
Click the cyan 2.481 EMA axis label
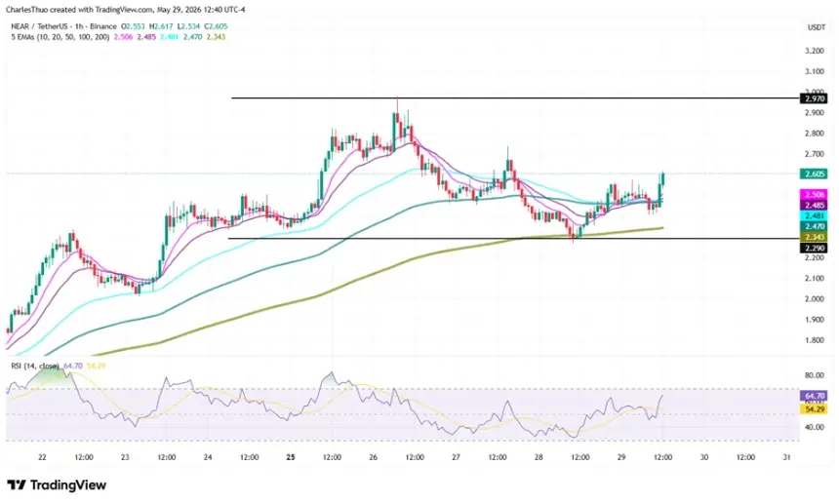[814, 215]
